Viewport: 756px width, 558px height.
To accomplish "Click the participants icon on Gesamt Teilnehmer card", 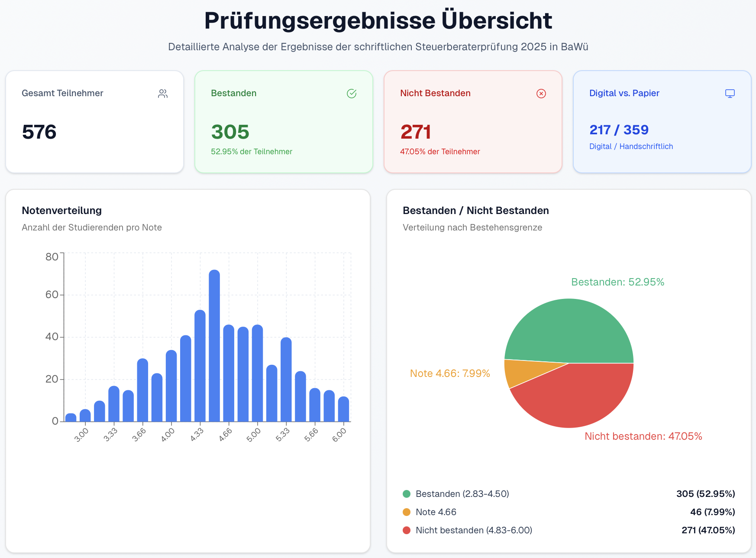I will (163, 93).
